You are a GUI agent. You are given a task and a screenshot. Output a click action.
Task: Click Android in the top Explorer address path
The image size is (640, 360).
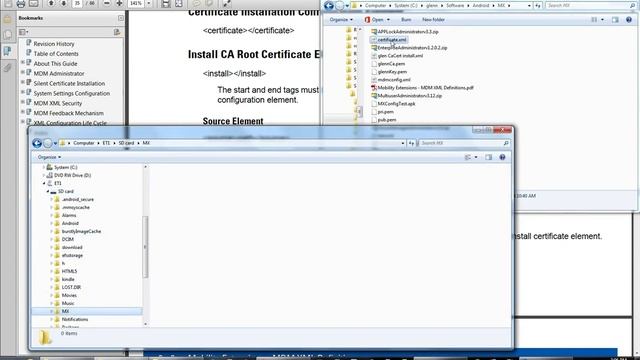coord(481,6)
